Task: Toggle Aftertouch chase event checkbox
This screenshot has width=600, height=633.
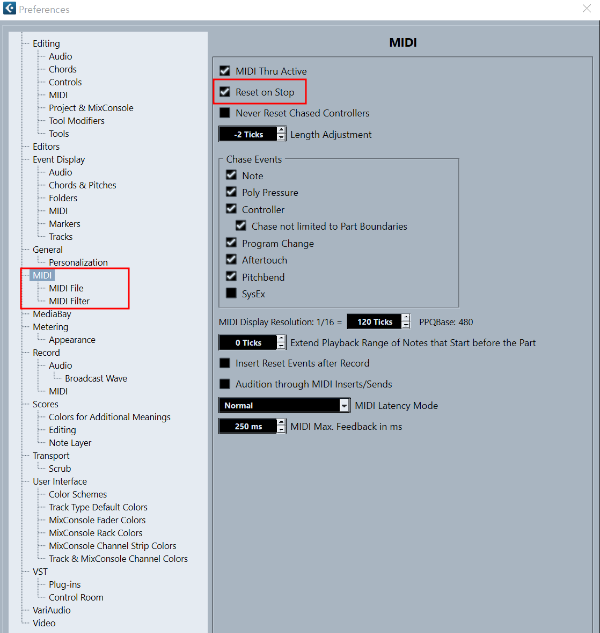Action: [x=231, y=260]
